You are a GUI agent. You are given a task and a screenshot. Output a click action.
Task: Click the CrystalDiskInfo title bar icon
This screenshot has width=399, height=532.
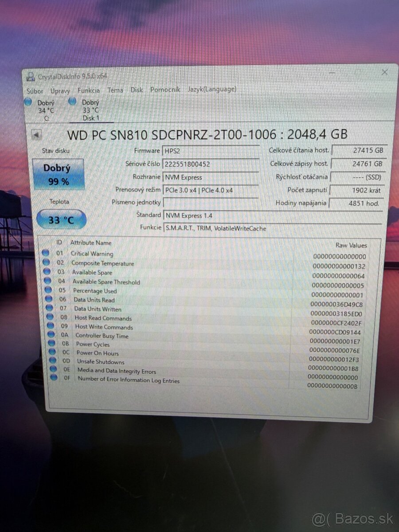(x=31, y=77)
